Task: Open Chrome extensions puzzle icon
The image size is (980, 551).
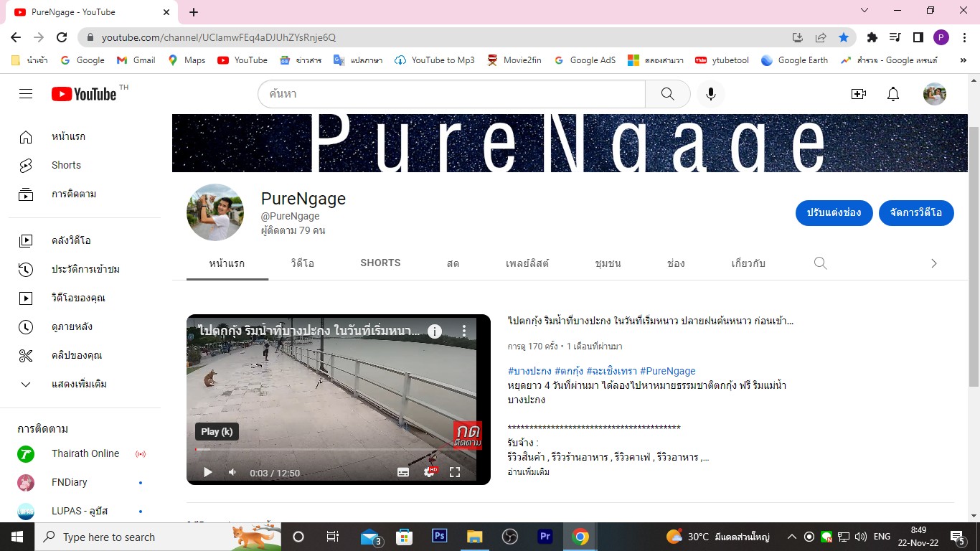Action: coord(872,37)
